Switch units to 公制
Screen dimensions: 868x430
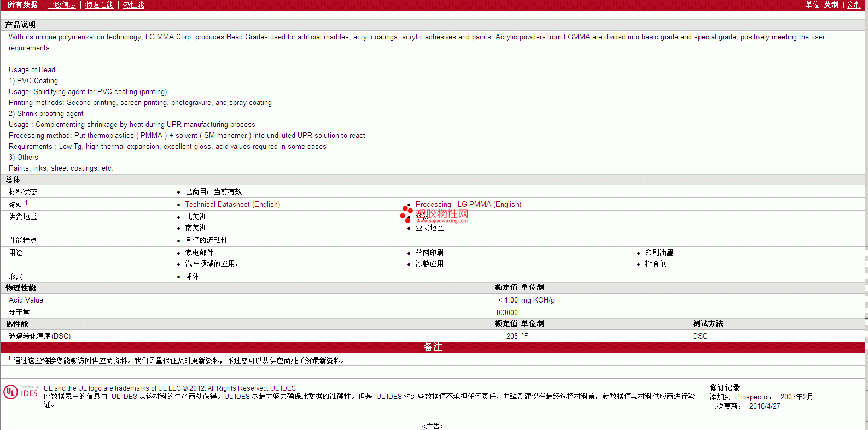(854, 5)
